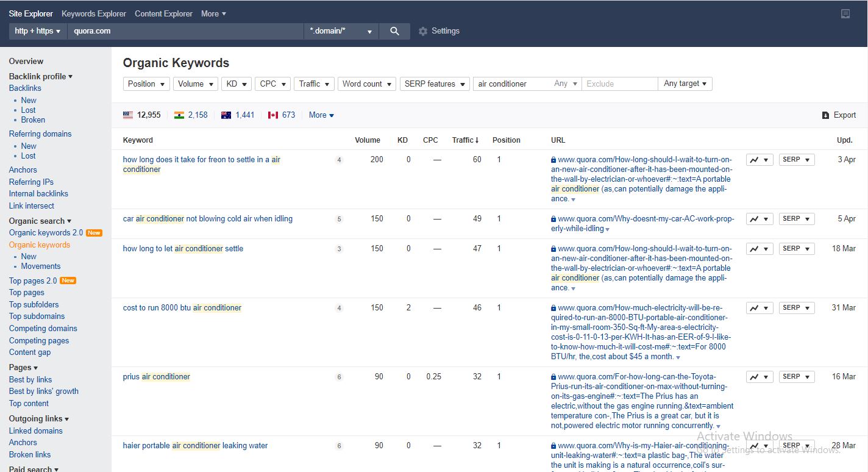Image resolution: width=868 pixels, height=472 pixels.
Task: Open the Traffic filter dropdown
Action: pyautogui.click(x=314, y=84)
